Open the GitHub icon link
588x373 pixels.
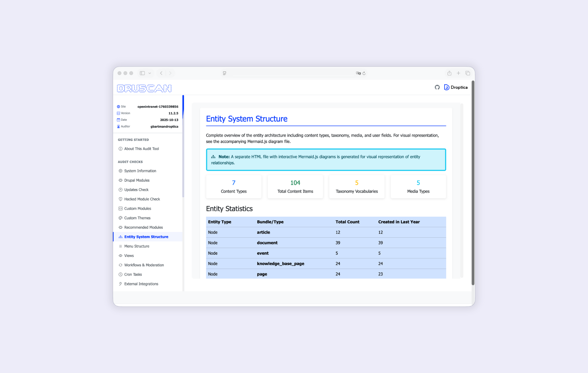pyautogui.click(x=437, y=87)
